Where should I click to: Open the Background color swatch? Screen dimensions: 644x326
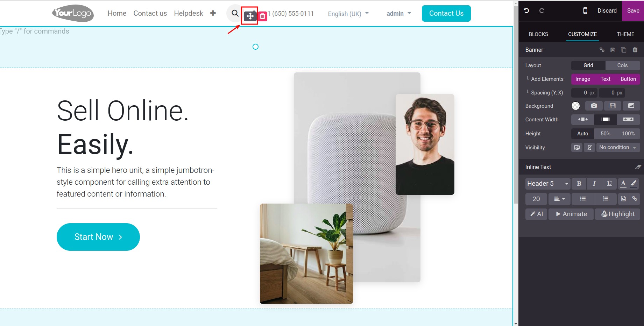pos(575,106)
